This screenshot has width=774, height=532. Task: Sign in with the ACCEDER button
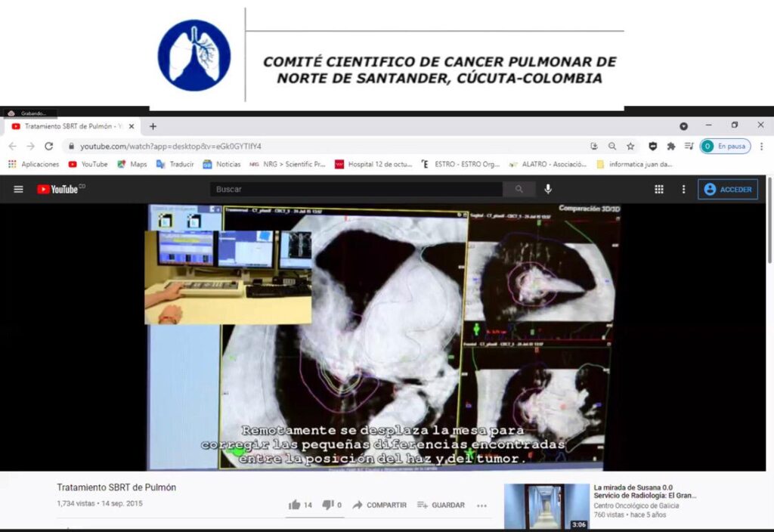tap(728, 189)
